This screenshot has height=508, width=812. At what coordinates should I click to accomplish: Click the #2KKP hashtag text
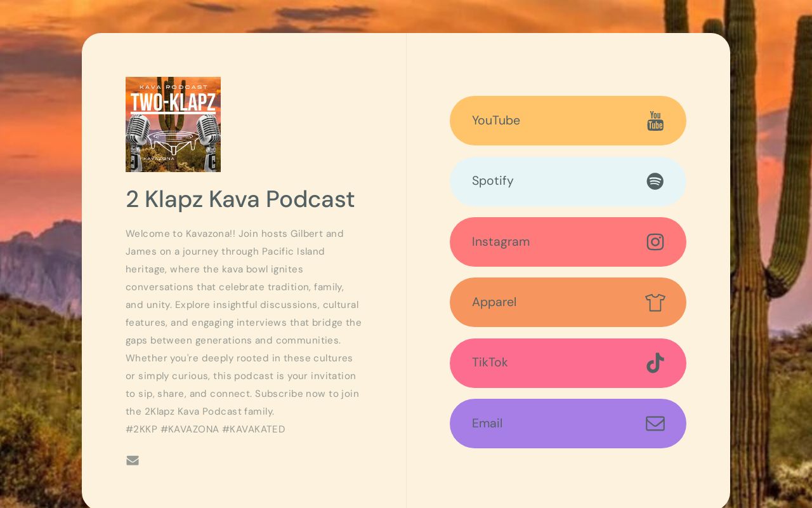tap(141, 429)
